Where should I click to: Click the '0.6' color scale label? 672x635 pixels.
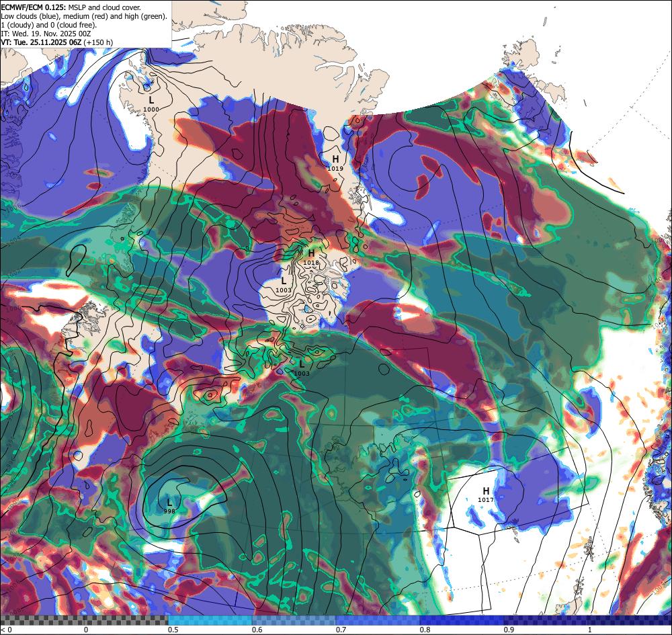(257, 630)
